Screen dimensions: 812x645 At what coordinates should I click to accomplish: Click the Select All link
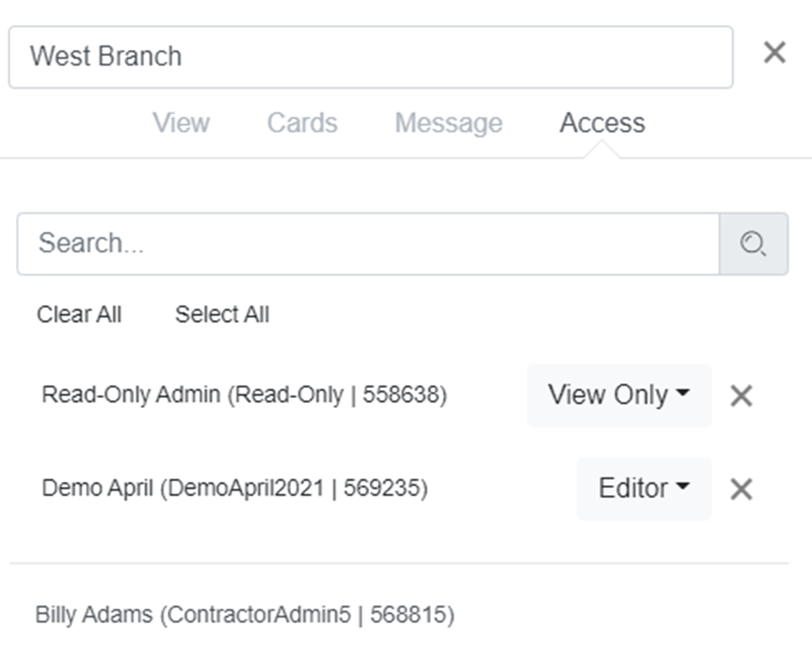coord(222,314)
